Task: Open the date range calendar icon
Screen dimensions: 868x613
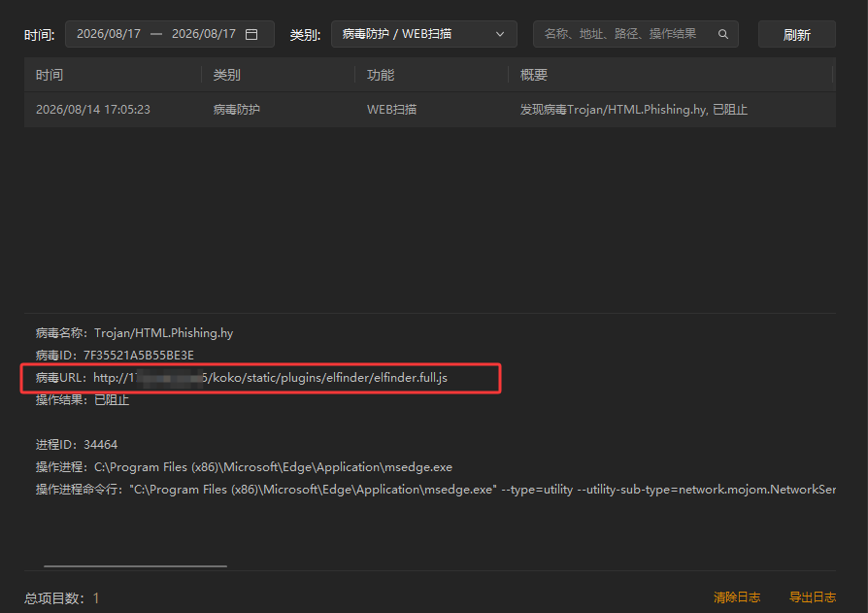Action: (x=251, y=34)
